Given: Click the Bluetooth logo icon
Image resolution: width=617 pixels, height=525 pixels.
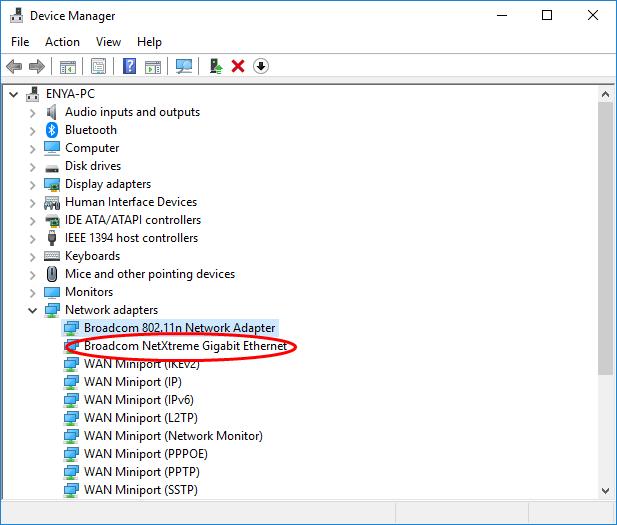Looking at the screenshot, I should (52, 130).
